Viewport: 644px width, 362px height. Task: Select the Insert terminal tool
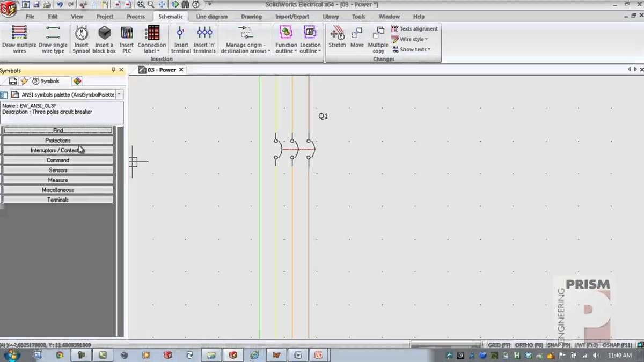coord(181,38)
